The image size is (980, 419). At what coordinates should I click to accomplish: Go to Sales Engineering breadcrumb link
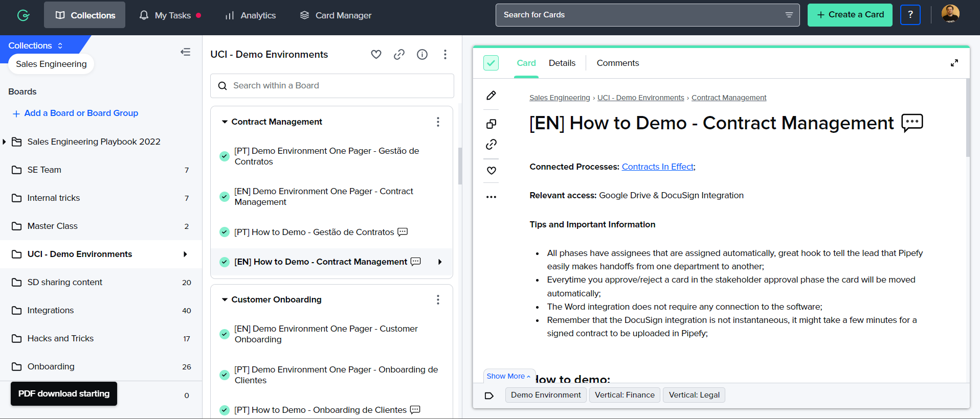[x=560, y=98]
